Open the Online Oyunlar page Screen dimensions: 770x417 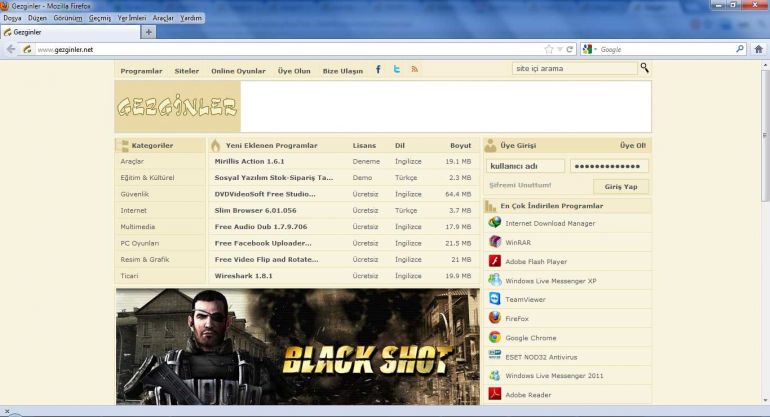pyautogui.click(x=238, y=71)
